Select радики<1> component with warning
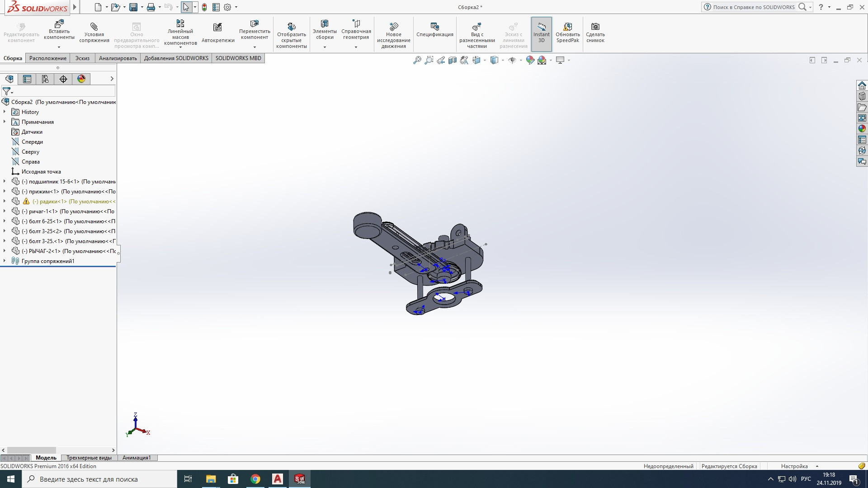 coord(64,202)
